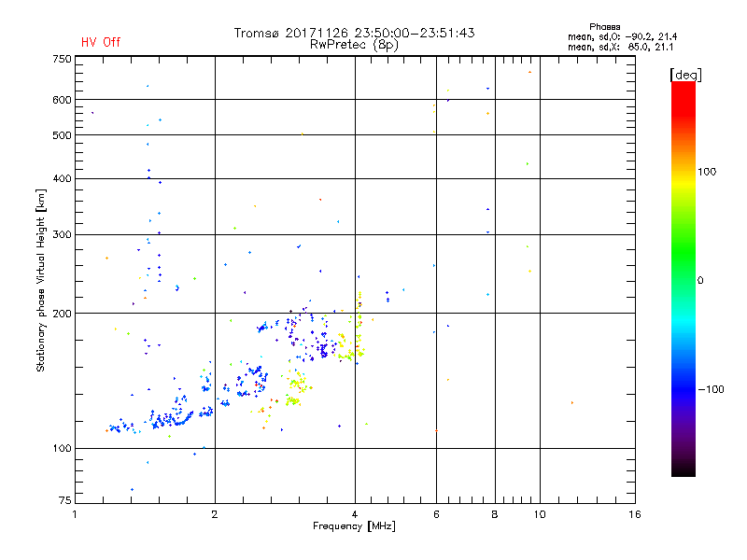The height and width of the screenshot is (560, 747).
Task: Pick green on colorbar beside 0 tick
Action: click(683, 280)
